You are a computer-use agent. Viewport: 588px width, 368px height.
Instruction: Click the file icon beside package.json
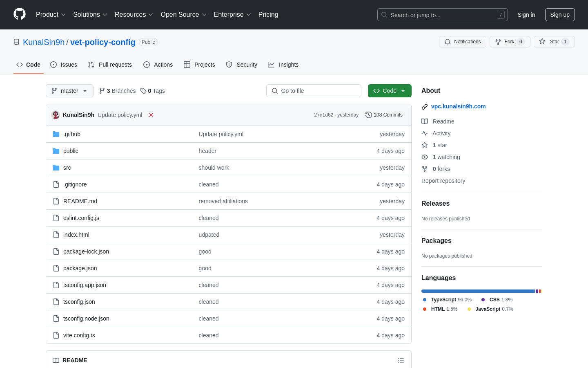point(56,268)
